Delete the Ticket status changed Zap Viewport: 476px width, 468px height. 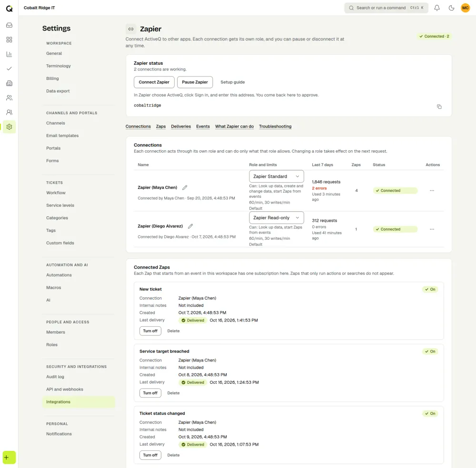tap(173, 455)
